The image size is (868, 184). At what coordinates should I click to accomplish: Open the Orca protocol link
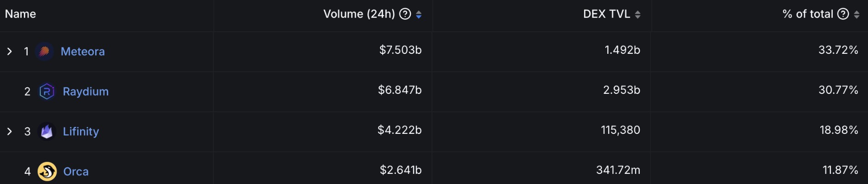(76, 172)
